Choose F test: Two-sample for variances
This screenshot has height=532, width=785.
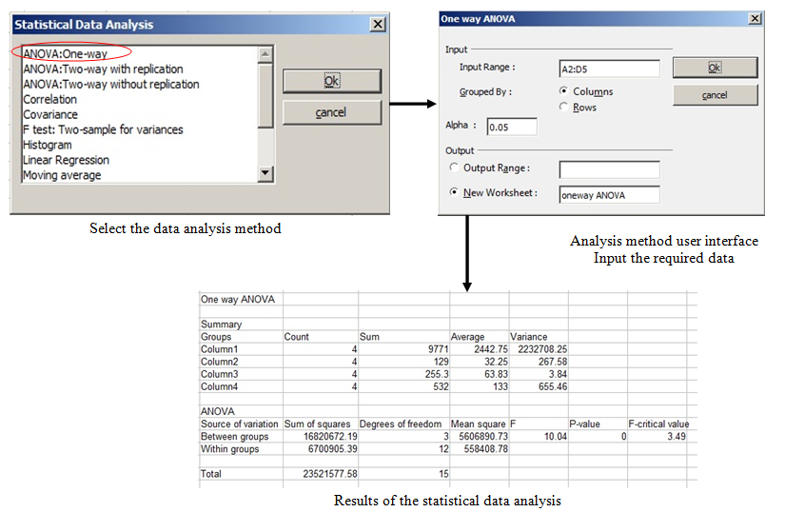[103, 129]
